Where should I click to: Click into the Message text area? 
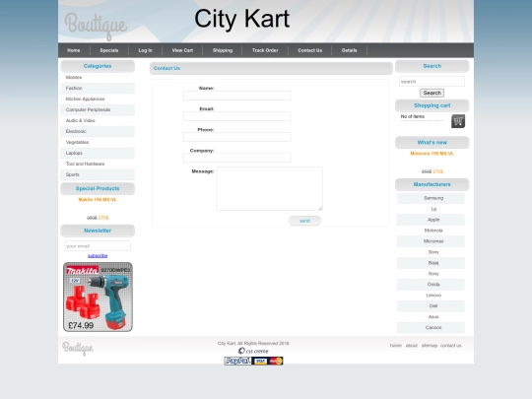pos(270,188)
